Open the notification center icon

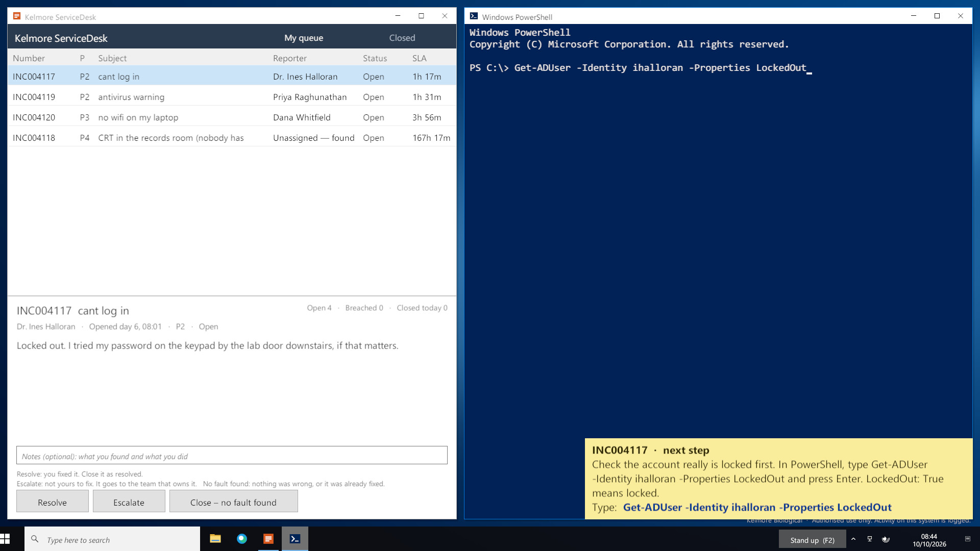coord(967,539)
